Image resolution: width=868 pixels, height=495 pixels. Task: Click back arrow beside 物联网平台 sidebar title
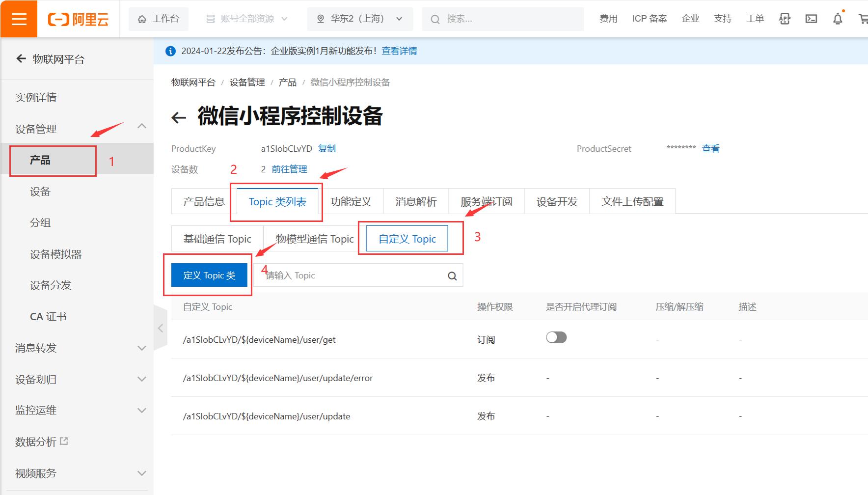(x=21, y=59)
